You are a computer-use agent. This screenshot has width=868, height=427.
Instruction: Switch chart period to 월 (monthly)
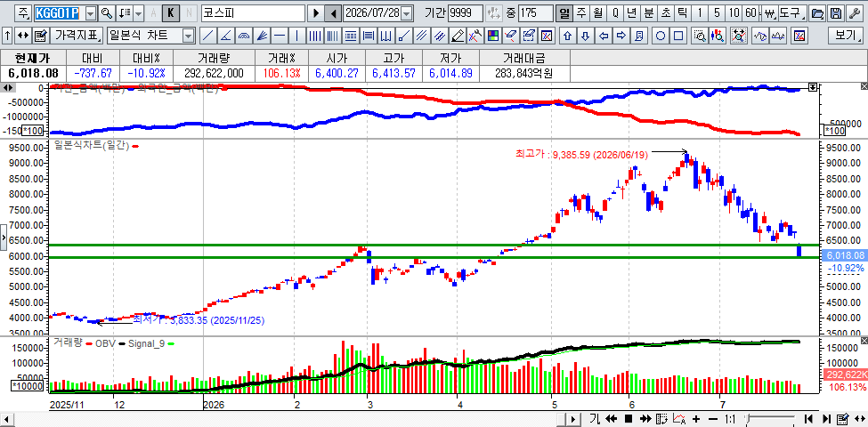tap(598, 13)
